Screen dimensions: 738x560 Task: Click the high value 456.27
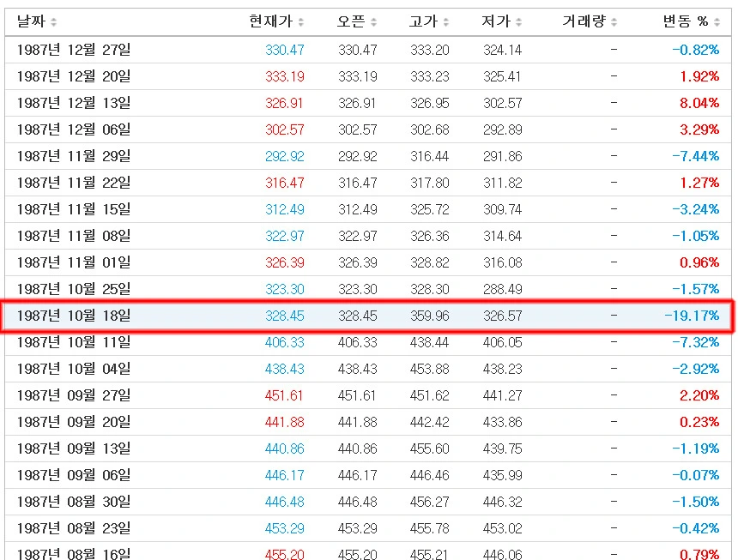click(429, 502)
